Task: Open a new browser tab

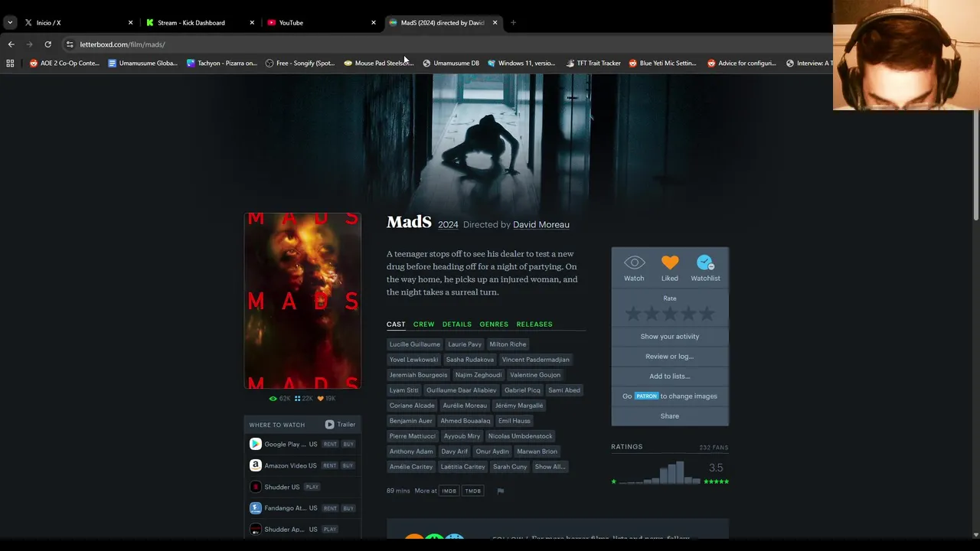Action: [x=513, y=23]
